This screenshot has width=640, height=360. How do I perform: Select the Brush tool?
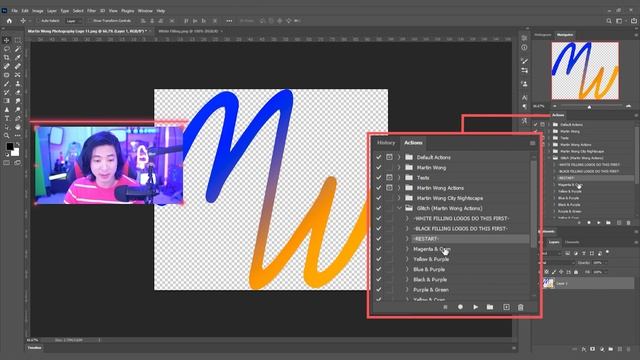[x=7, y=84]
